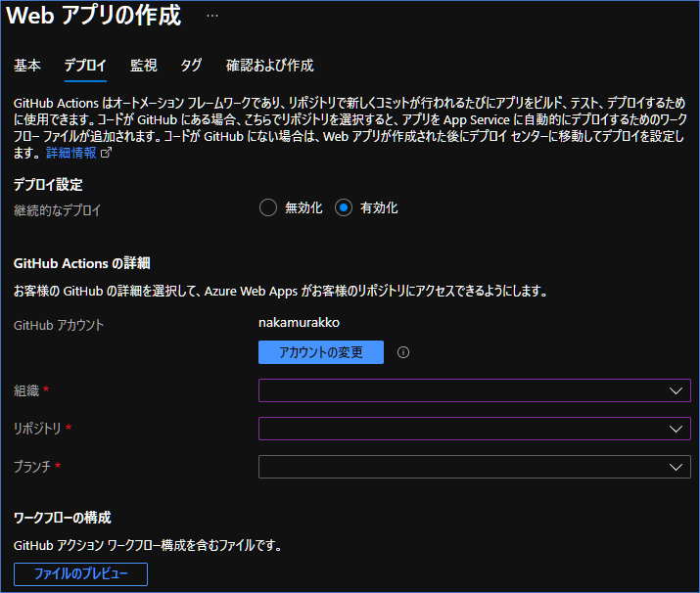Open the ellipsis menu beside the page title
Image resolution: width=700 pixels, height=593 pixels.
coord(212,16)
